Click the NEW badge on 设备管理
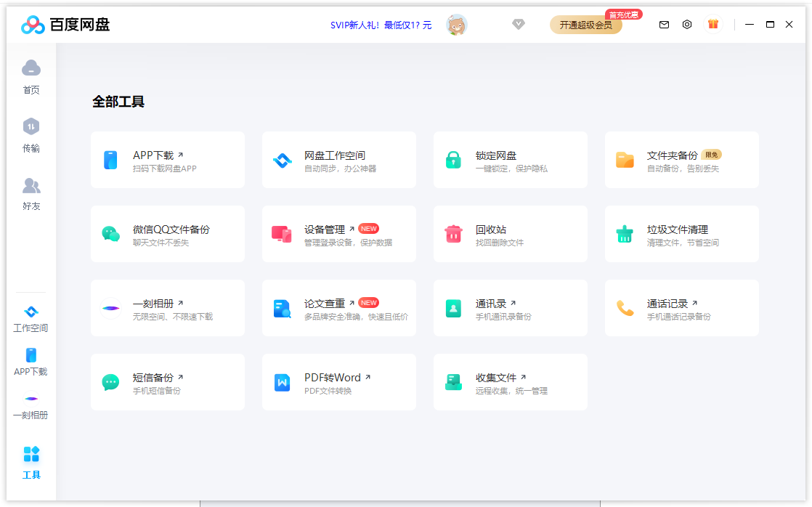The width and height of the screenshot is (812, 507). (369, 228)
